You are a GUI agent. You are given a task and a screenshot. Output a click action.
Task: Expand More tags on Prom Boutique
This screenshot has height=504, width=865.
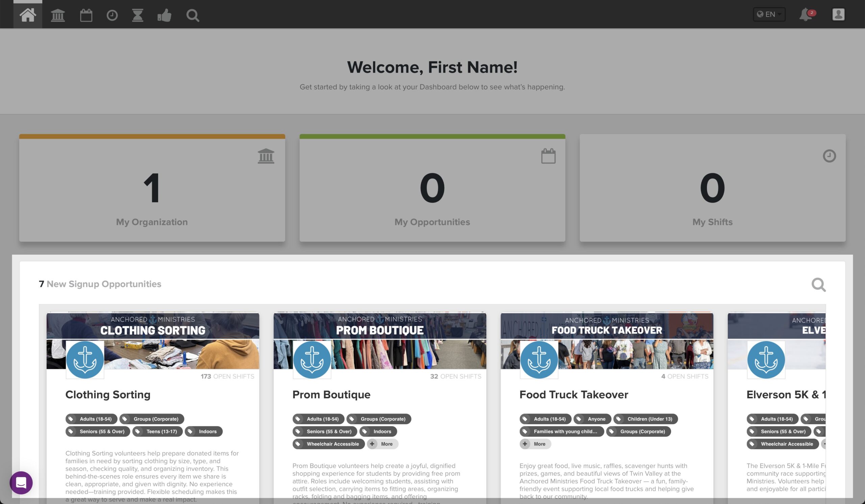[382, 444]
